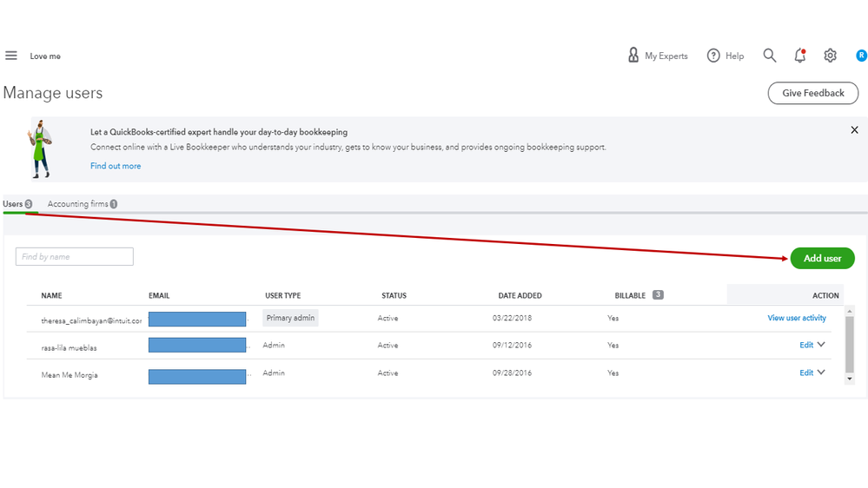Sort by the DATE ADDED column header
This screenshot has height=488, width=868.
[x=520, y=295]
